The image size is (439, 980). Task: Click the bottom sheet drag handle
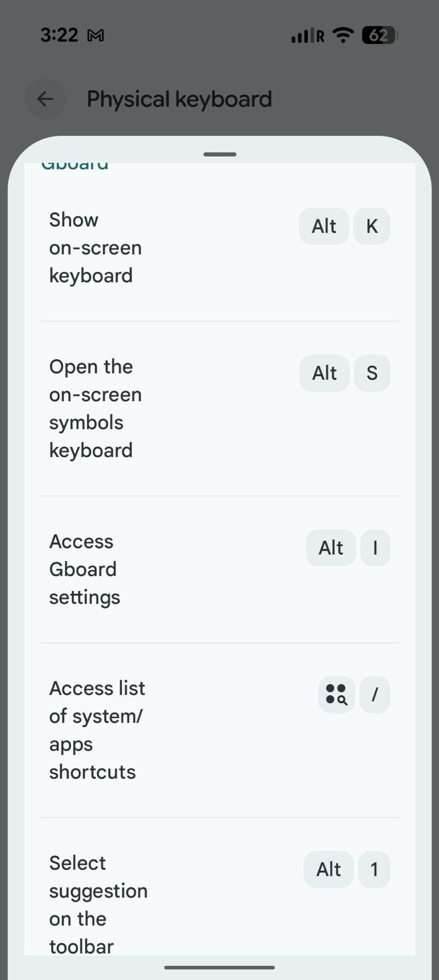[x=219, y=154]
